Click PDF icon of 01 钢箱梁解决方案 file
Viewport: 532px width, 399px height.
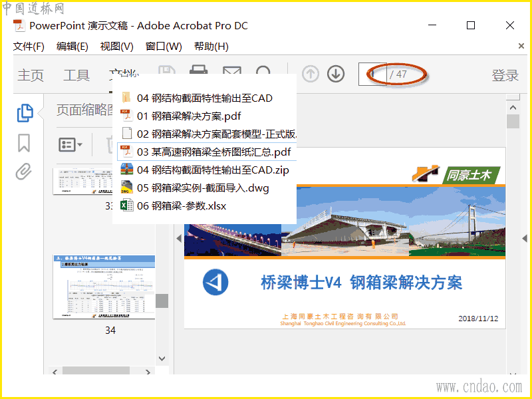(127, 116)
